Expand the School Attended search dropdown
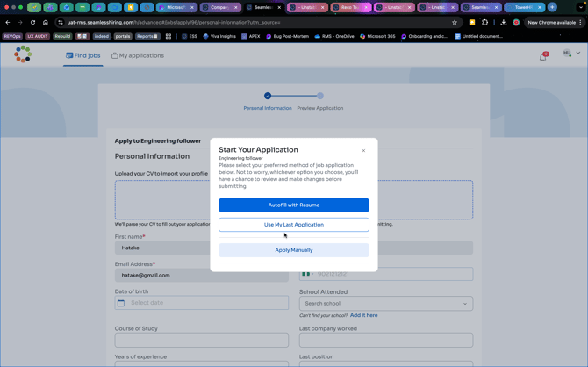 (x=465, y=304)
